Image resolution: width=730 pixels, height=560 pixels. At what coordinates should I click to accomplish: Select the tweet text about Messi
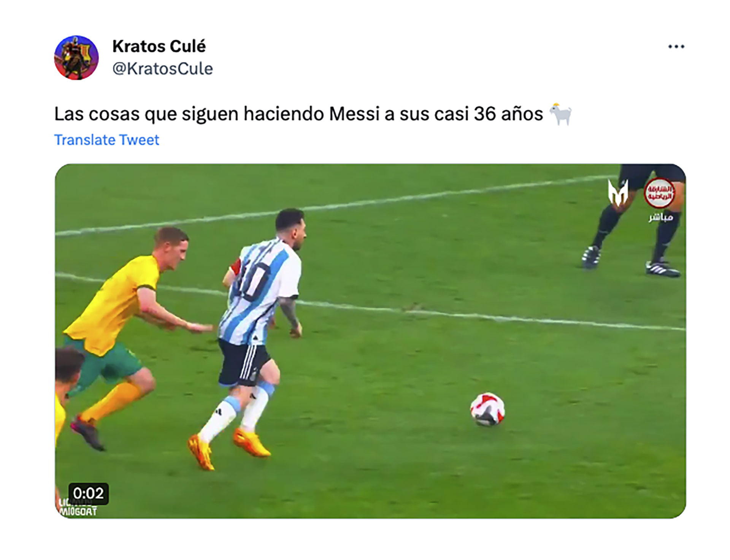click(x=298, y=114)
